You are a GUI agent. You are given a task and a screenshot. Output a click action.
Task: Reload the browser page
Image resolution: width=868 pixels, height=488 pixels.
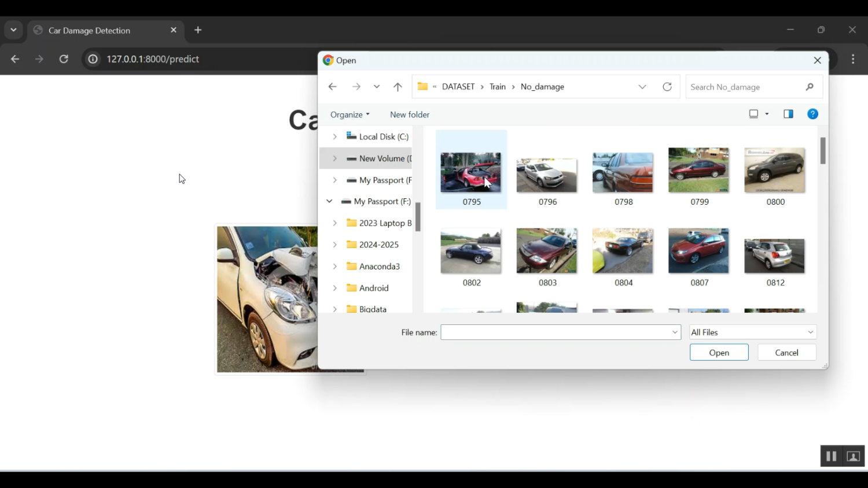pos(64,59)
